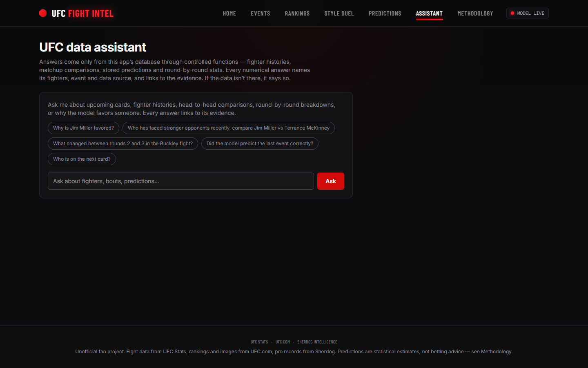Click the red dot logo icon
This screenshot has width=588, height=368.
click(43, 13)
